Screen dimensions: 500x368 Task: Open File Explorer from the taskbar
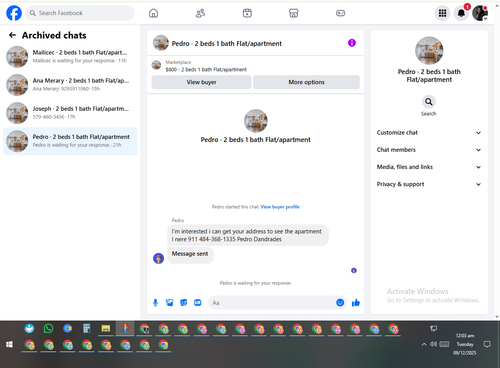[106, 329]
